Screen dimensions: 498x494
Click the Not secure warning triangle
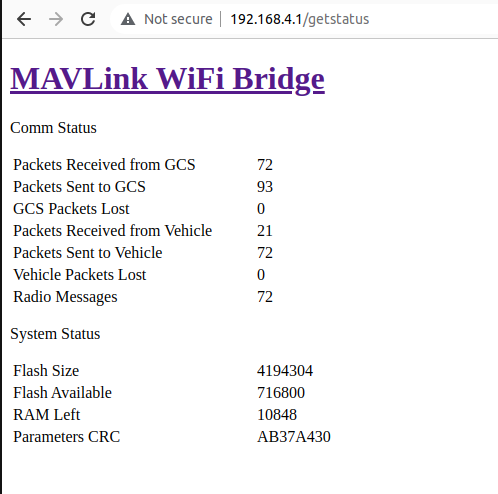coord(128,19)
